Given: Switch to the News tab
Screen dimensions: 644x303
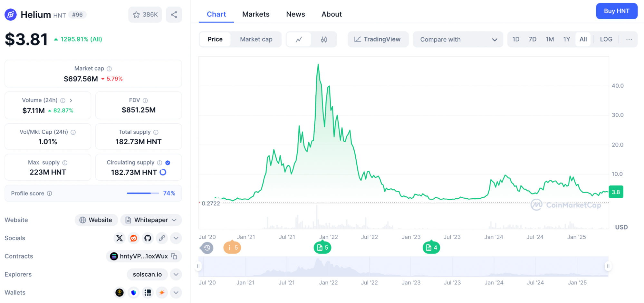Looking at the screenshot, I should click(x=295, y=14).
